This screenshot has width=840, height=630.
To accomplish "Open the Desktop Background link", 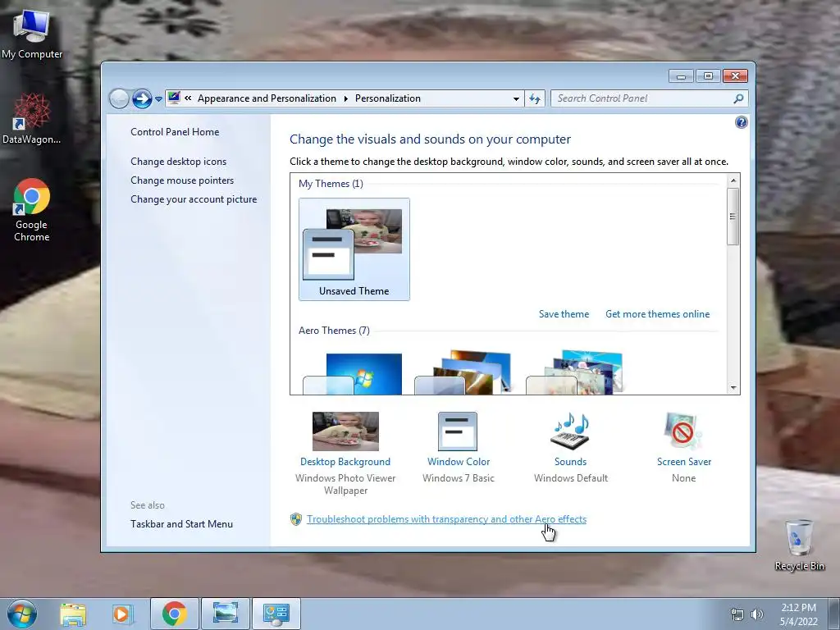I will pos(345,462).
